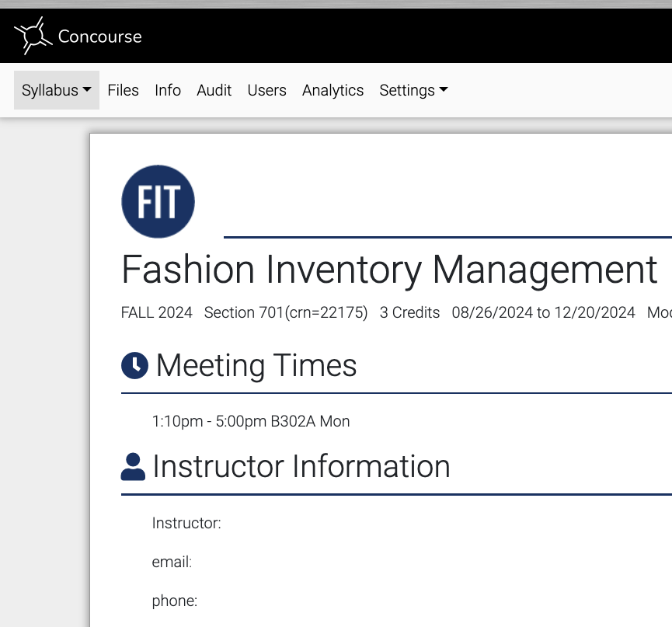This screenshot has width=672, height=627.
Task: Go to the Files tab
Action: [123, 90]
